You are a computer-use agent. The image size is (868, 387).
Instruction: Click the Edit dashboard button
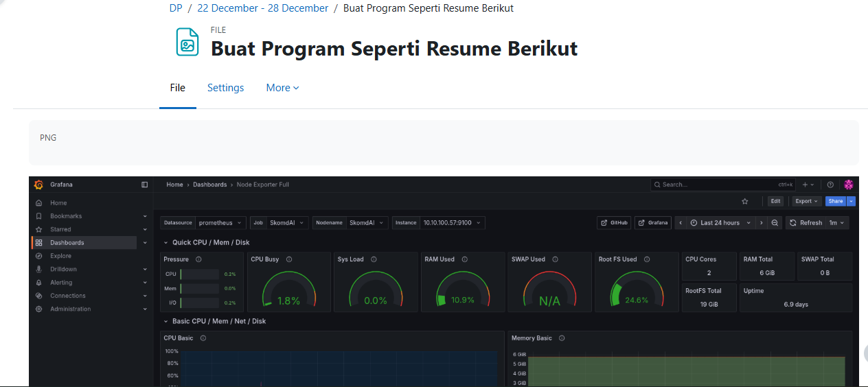775,201
